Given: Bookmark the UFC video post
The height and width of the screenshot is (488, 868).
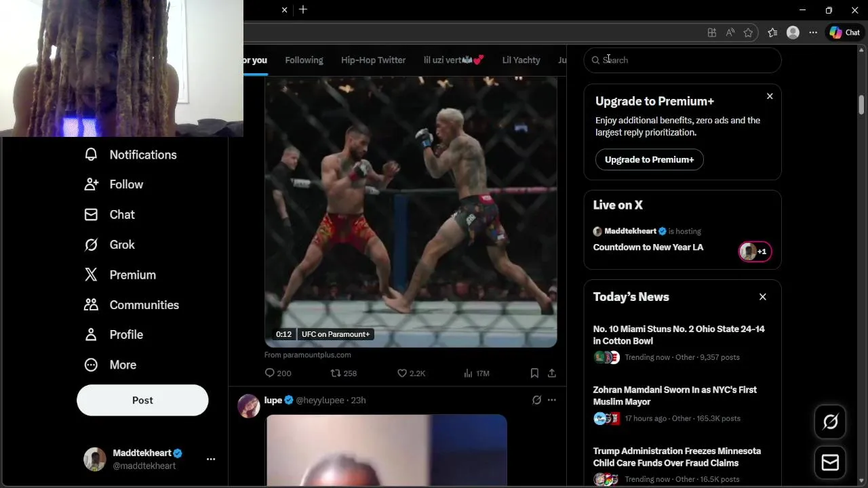Looking at the screenshot, I should pos(534,373).
